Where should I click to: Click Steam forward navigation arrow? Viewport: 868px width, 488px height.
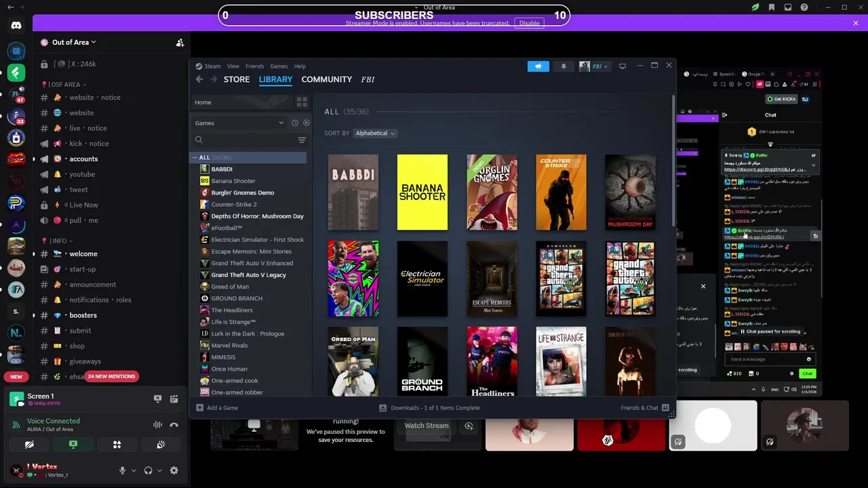click(x=214, y=79)
